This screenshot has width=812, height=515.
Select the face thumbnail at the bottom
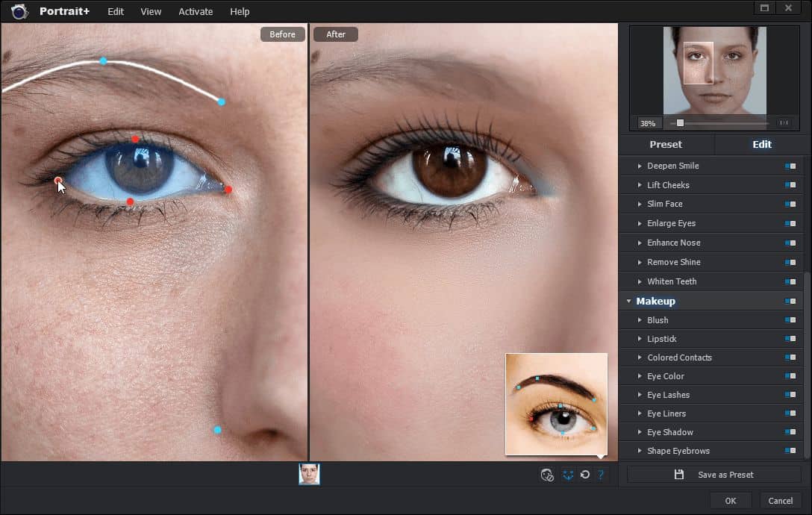[309, 474]
